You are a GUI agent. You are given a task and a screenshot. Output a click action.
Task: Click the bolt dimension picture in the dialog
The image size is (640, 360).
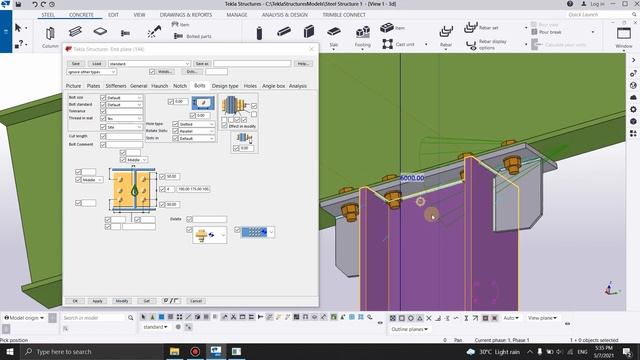pos(134,190)
